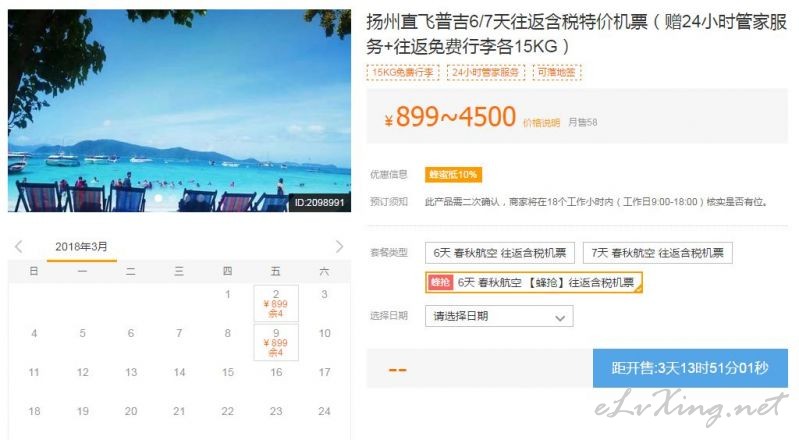Pick March 2 priced ¥899 on calendar
The image size is (799, 440).
(276, 304)
